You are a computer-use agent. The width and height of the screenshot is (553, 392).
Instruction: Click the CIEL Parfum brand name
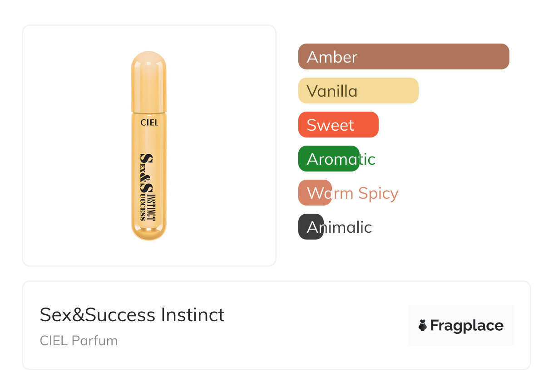pyautogui.click(x=79, y=341)
